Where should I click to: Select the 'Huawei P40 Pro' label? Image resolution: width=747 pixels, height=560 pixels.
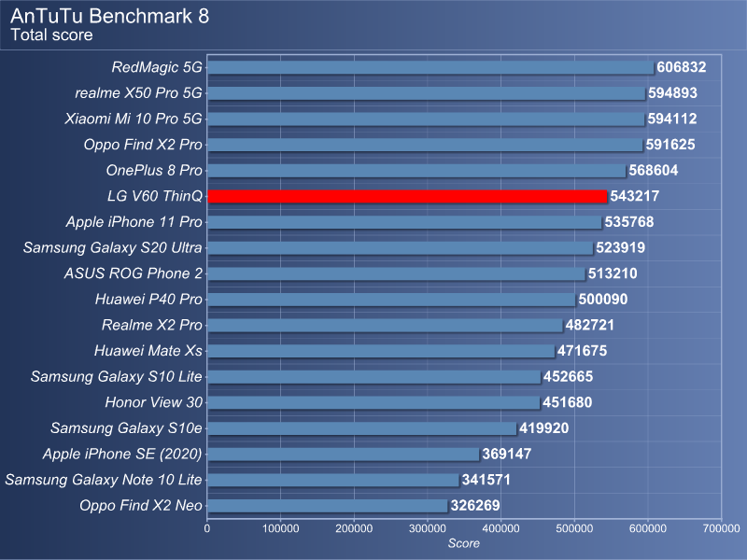tap(148, 299)
